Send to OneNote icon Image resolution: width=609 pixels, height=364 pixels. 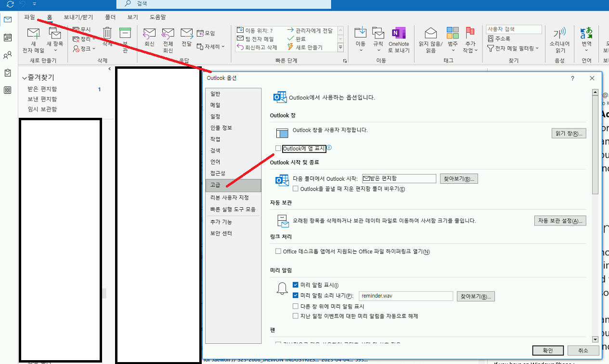pyautogui.click(x=399, y=33)
